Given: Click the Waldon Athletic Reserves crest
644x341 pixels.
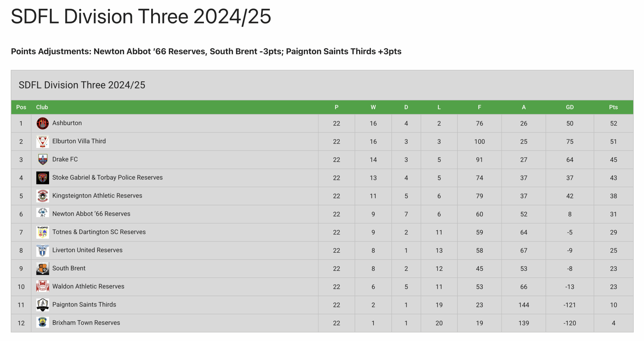Looking at the screenshot, I should (x=43, y=286).
